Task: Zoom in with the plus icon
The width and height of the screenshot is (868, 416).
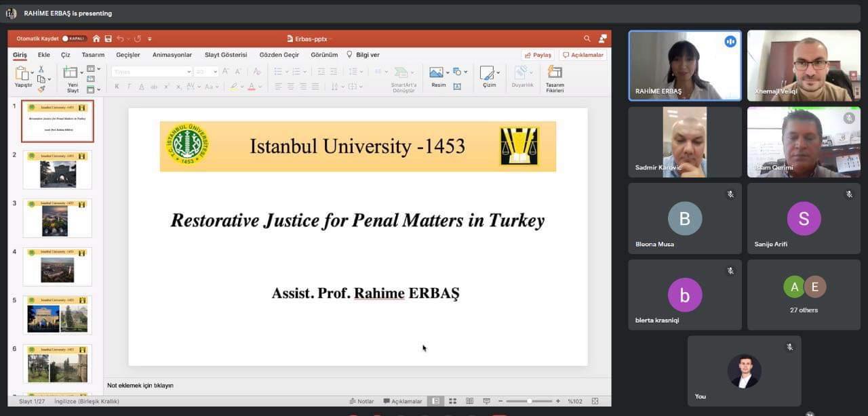Action: click(558, 401)
